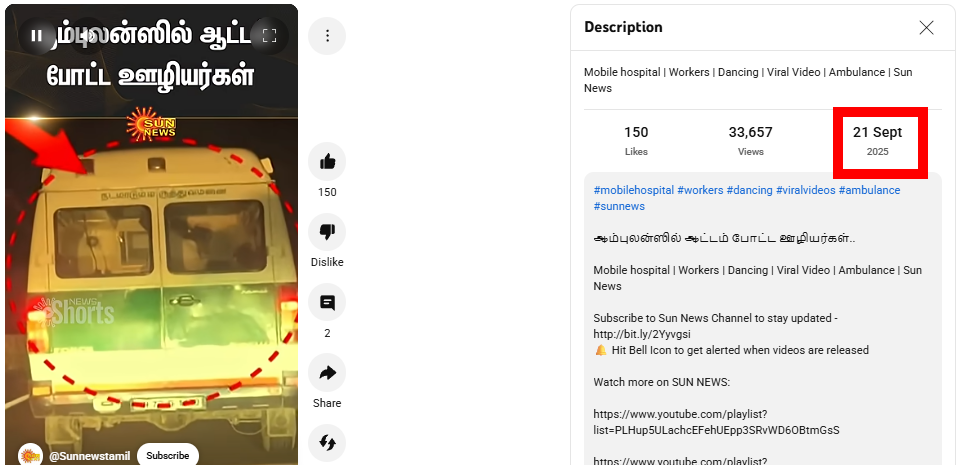Click the Description panel heading

623,27
